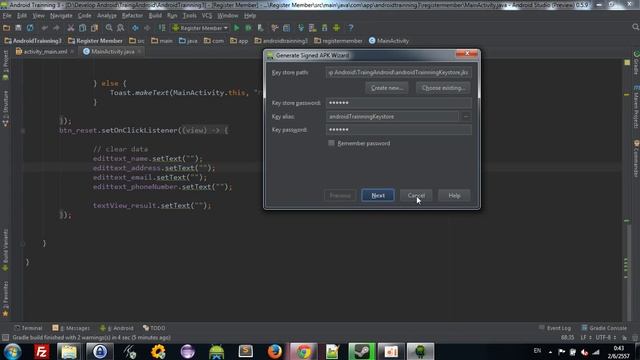This screenshot has width=640, height=360.
Task: Click the Redo arrow in toolbar
Action: [56, 28]
